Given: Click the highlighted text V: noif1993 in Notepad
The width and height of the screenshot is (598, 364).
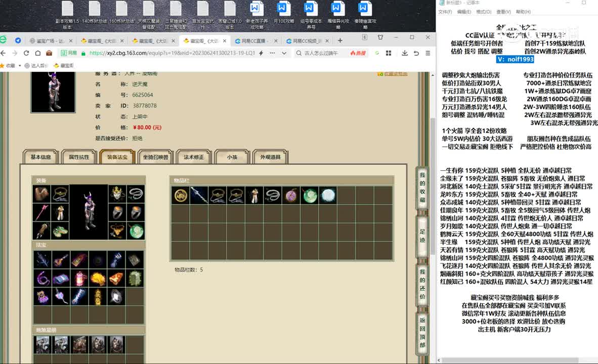Looking at the screenshot, I should (515, 59).
